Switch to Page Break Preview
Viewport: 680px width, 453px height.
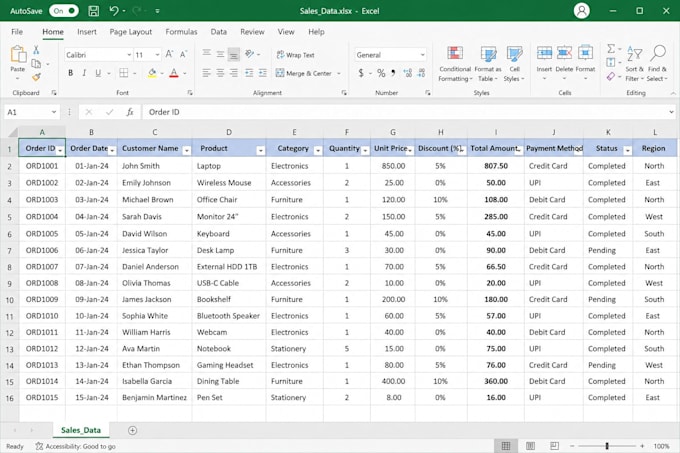click(x=554, y=446)
